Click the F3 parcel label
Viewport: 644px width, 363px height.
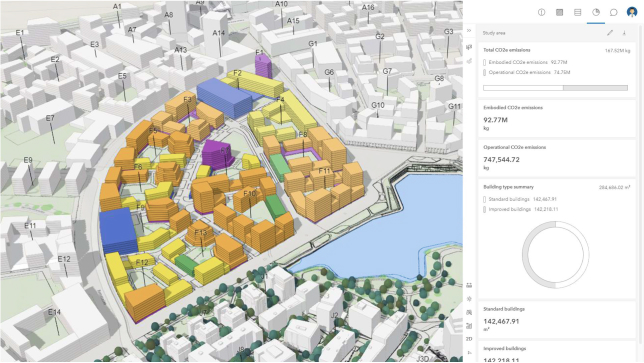[188, 99]
